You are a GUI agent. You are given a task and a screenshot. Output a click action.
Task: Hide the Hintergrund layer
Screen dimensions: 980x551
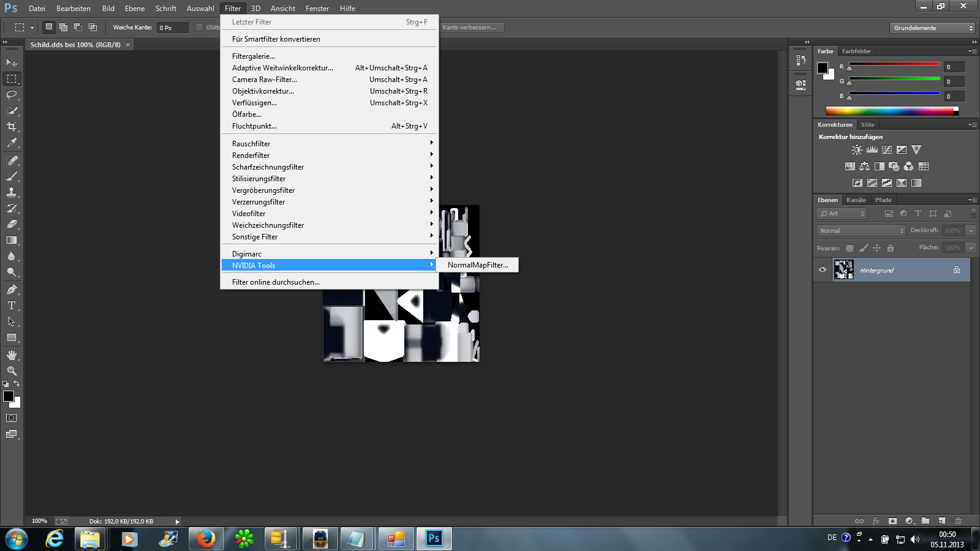pyautogui.click(x=823, y=269)
